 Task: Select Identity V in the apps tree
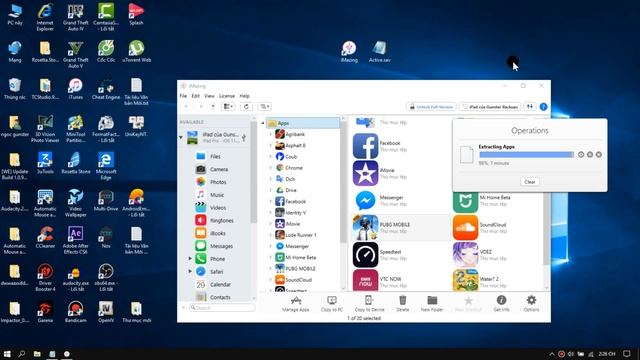coord(296,212)
